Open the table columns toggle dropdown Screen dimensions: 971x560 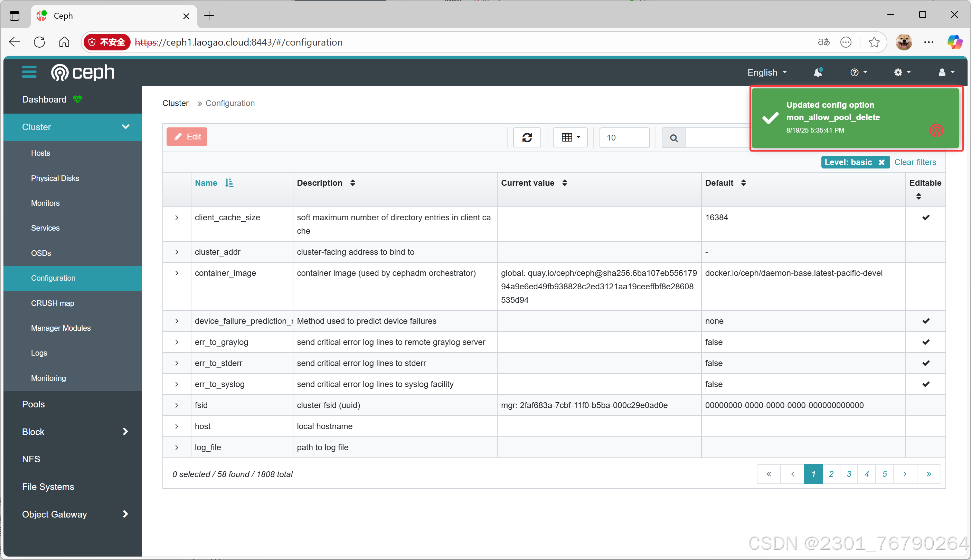click(571, 137)
